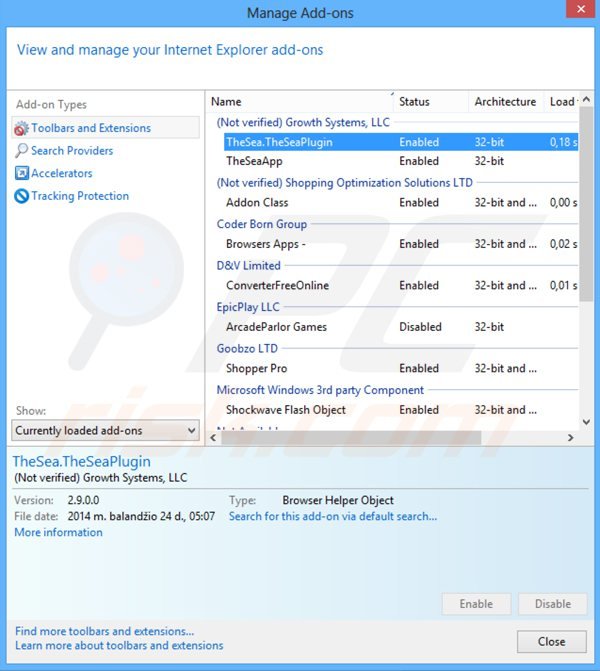Viewport: 600px width, 671px height.
Task: Open More information link
Action: tap(58, 532)
